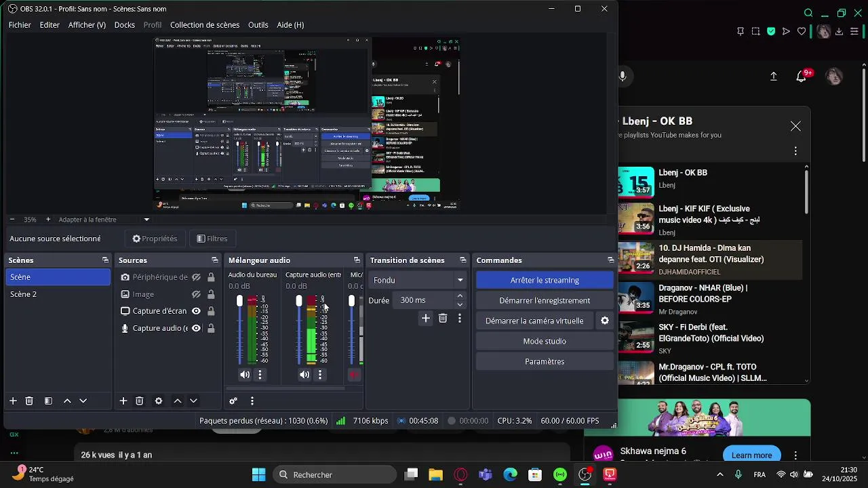Screen dimensions: 868x488
Task: Add a scene transition with plus icon
Action: 426,318
